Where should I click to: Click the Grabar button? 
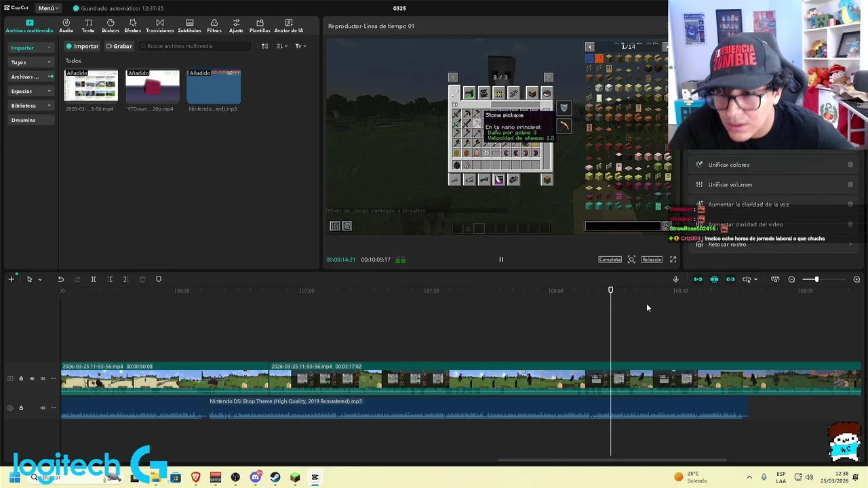pos(119,46)
